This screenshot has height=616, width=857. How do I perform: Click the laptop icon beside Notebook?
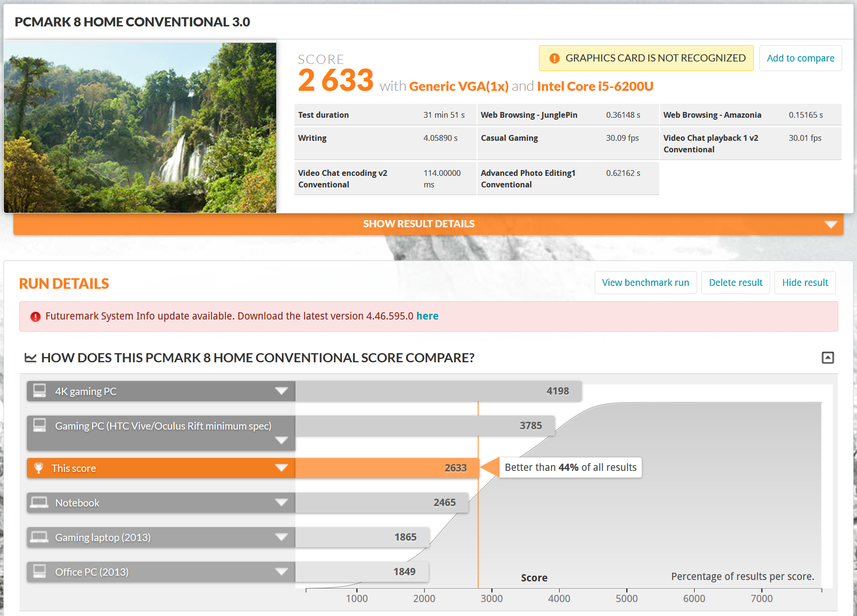click(39, 503)
